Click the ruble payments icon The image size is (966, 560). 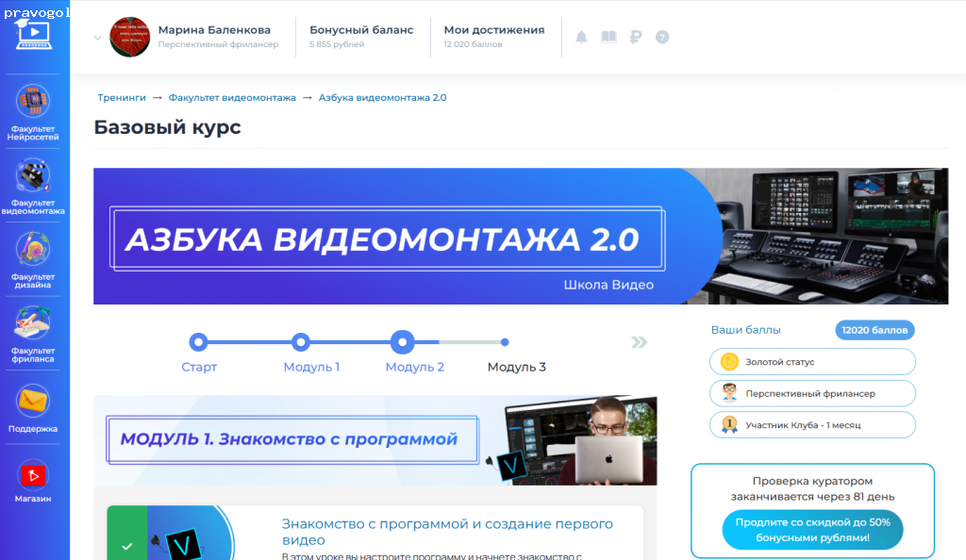(635, 36)
